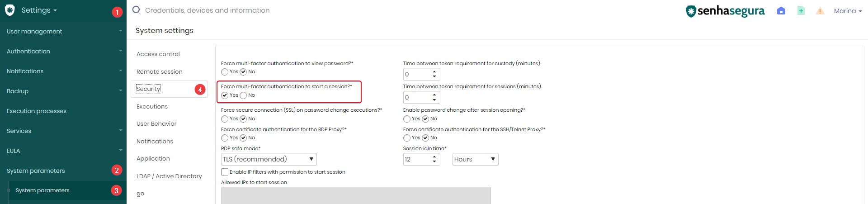The image size is (868, 204).
Task: Click stepper arrows for custody token time
Action: coord(434,74)
